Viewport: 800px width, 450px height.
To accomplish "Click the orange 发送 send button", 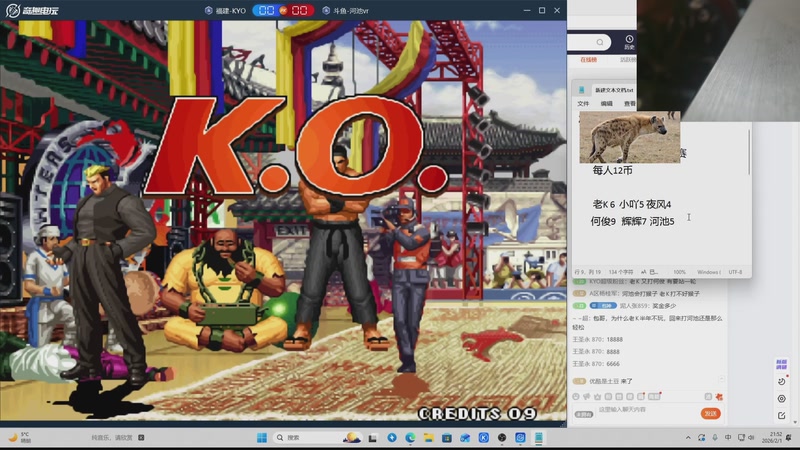I will tap(711, 413).
